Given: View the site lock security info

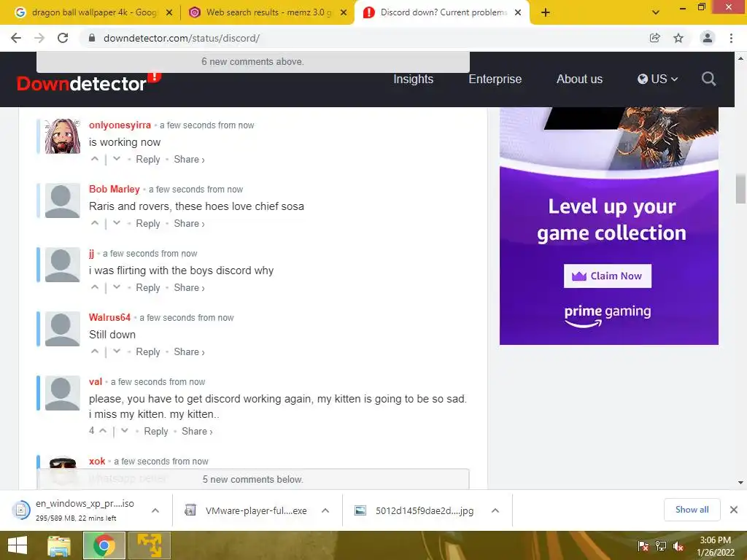Looking at the screenshot, I should click(x=92, y=38).
